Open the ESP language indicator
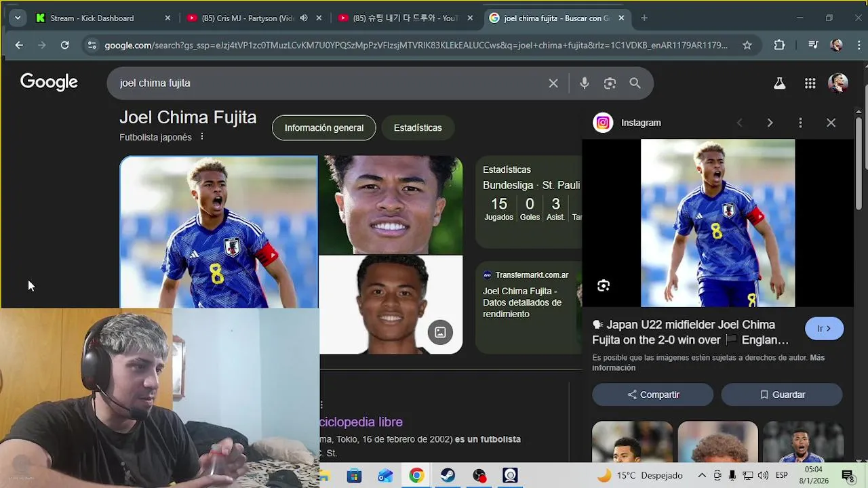 point(781,476)
